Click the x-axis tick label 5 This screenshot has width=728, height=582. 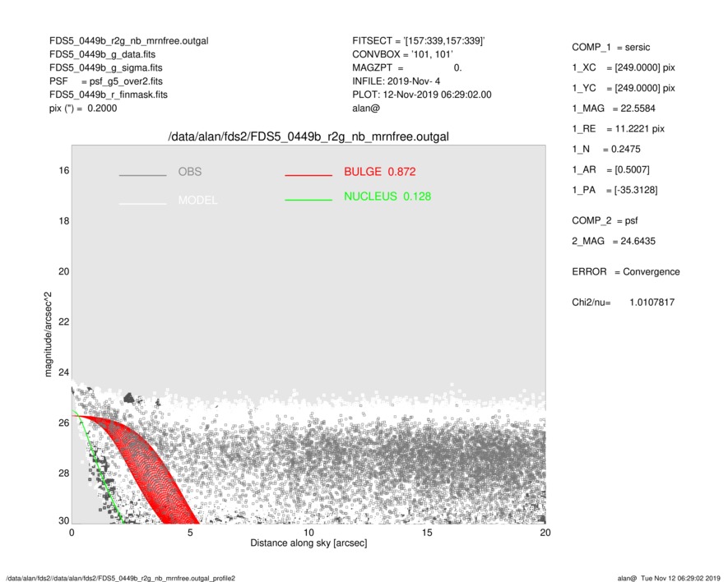pos(190,533)
